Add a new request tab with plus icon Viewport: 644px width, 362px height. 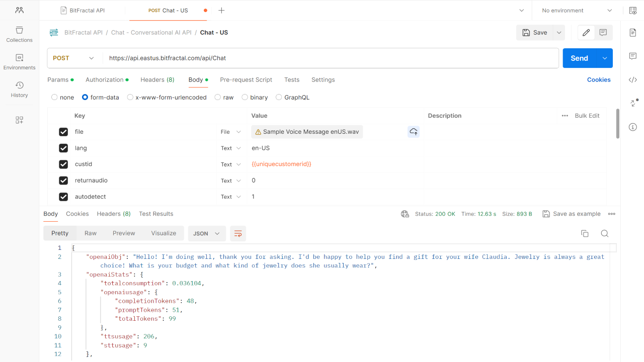(x=221, y=10)
